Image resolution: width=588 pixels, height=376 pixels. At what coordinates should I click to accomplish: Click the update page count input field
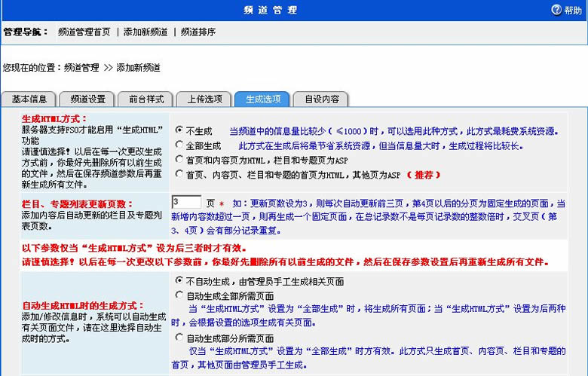click(186, 202)
